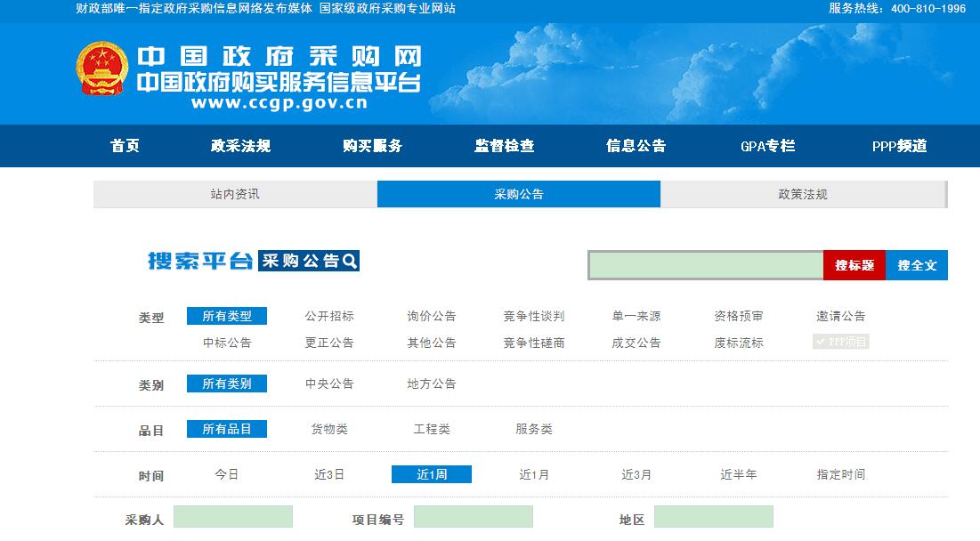980x541 pixels.
Task: Click the 采购人 input field
Action: tap(232, 516)
